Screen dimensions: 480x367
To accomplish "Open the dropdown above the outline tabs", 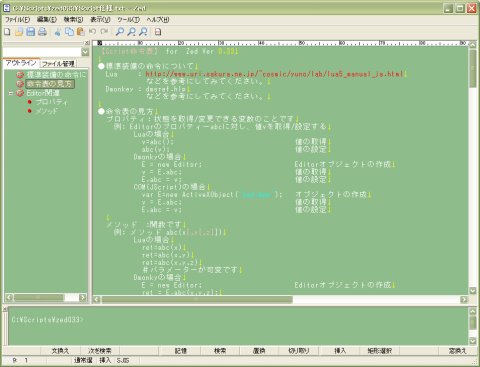I will click(x=85, y=52).
